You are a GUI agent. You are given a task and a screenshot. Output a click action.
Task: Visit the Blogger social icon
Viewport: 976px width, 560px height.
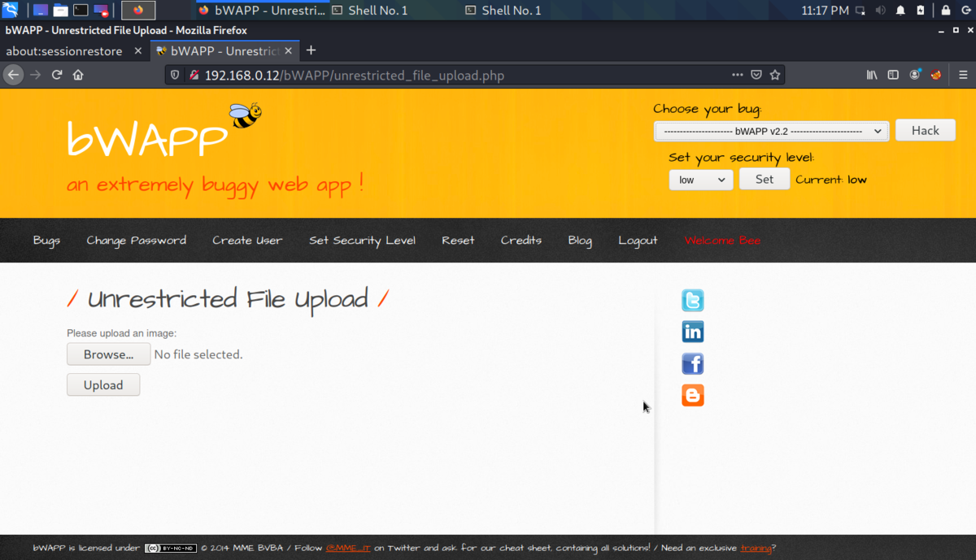click(693, 395)
